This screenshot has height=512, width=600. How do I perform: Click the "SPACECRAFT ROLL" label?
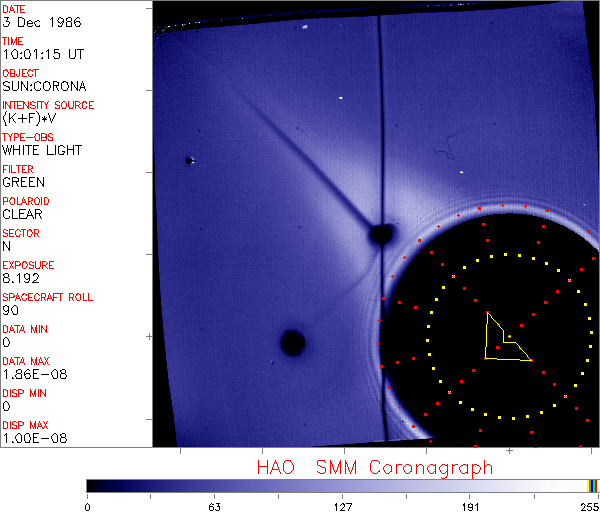tap(46, 297)
